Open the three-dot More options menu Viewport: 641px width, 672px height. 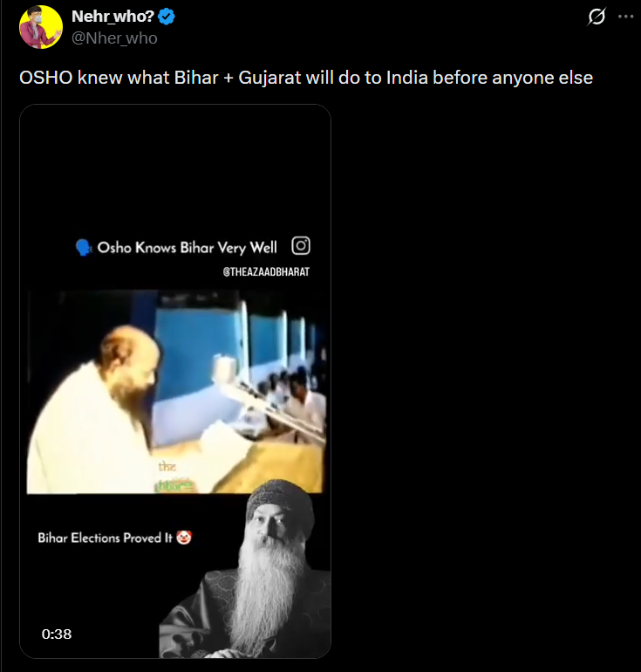tap(625, 17)
